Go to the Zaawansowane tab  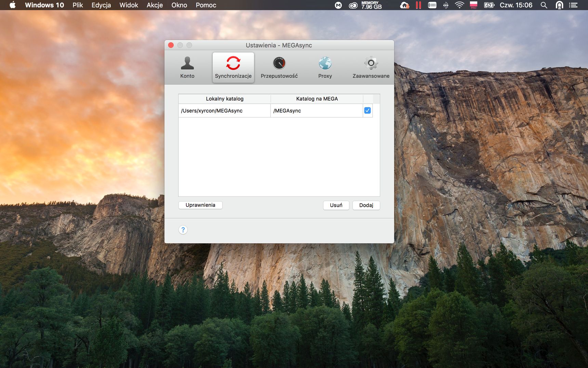tap(371, 67)
